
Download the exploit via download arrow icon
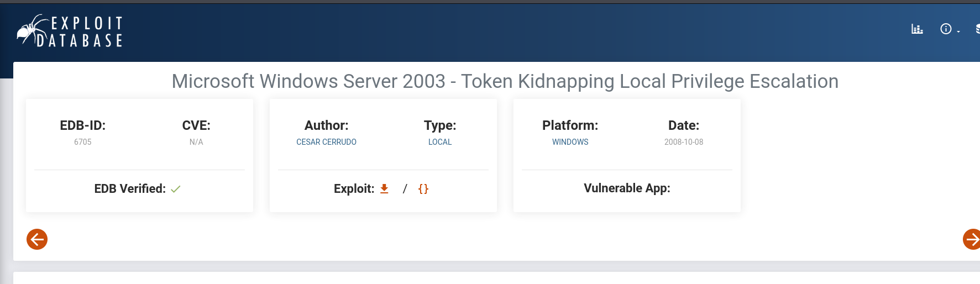(x=384, y=189)
